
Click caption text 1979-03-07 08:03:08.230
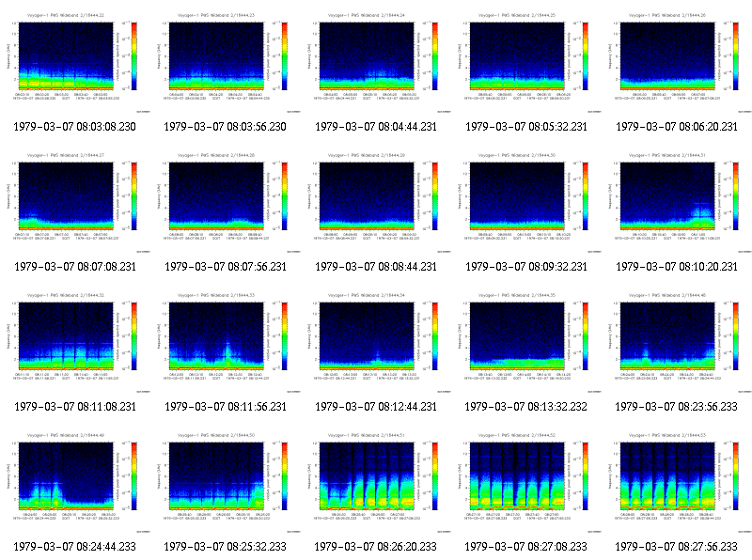75,127
